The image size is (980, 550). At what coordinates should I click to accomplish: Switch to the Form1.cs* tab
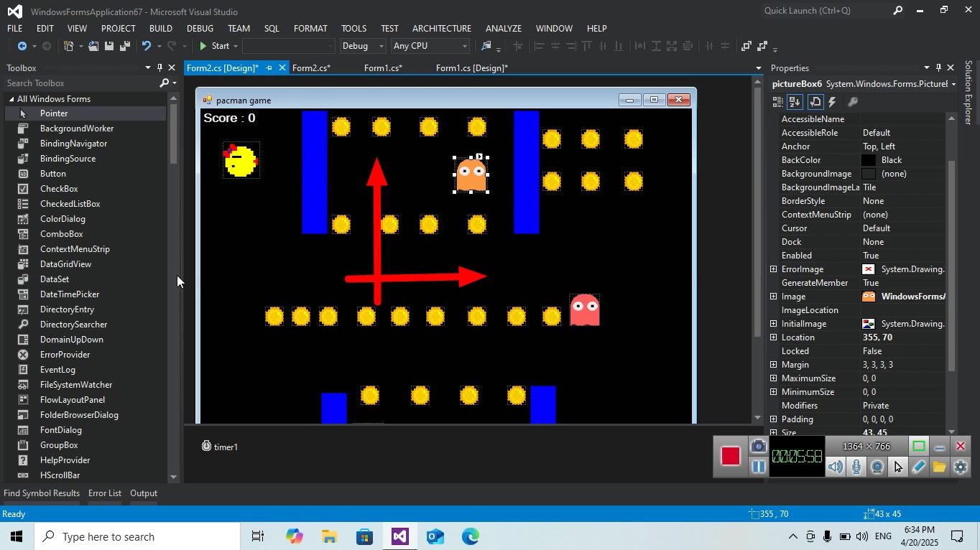383,68
